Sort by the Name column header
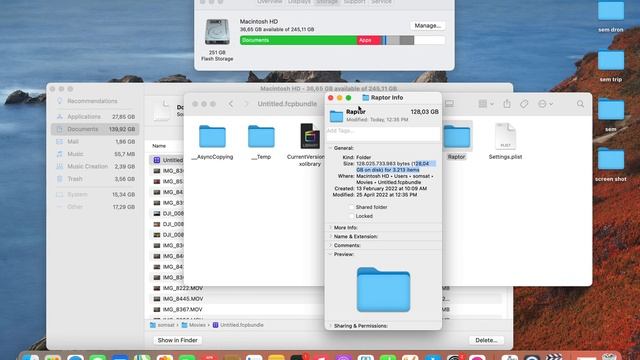Viewport: 640px width, 360px height. [x=159, y=146]
